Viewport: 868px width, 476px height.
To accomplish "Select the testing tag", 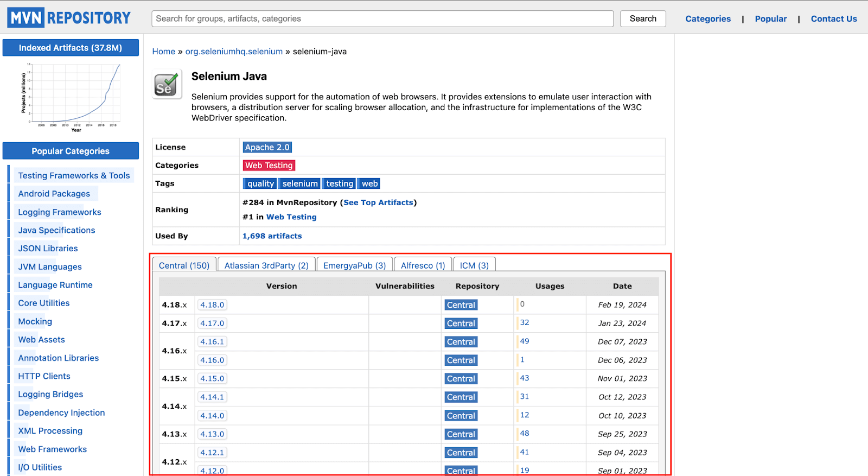I will (x=340, y=183).
